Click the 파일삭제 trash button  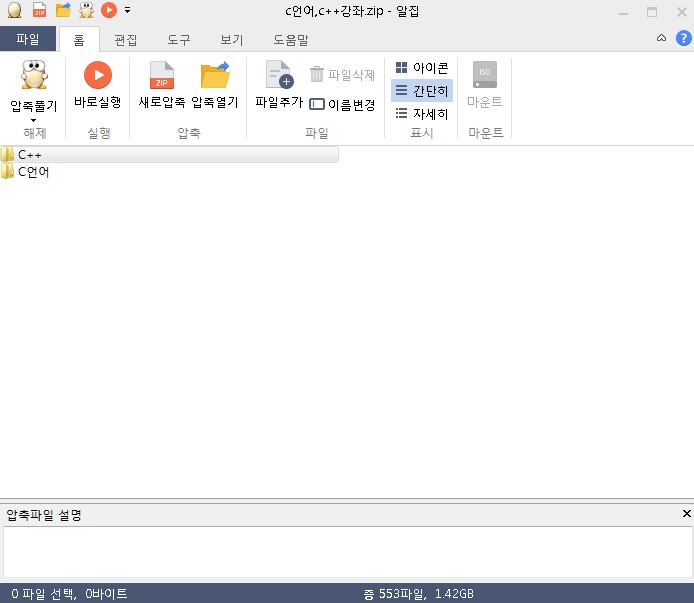point(342,74)
